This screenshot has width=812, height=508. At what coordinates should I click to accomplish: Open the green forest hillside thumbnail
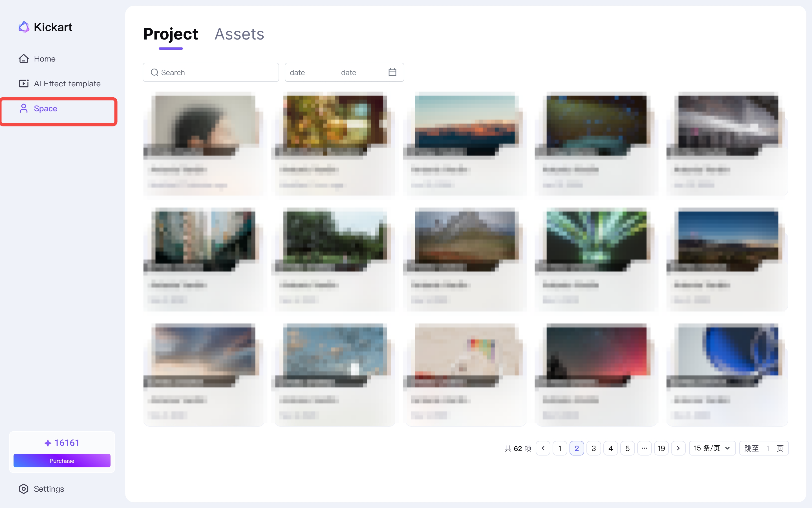(x=335, y=239)
